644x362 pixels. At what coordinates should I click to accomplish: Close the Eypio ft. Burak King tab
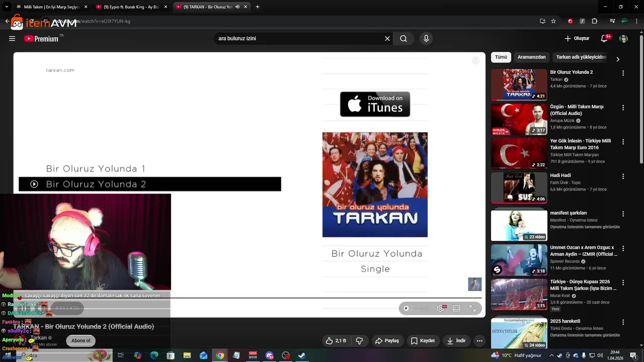click(166, 7)
